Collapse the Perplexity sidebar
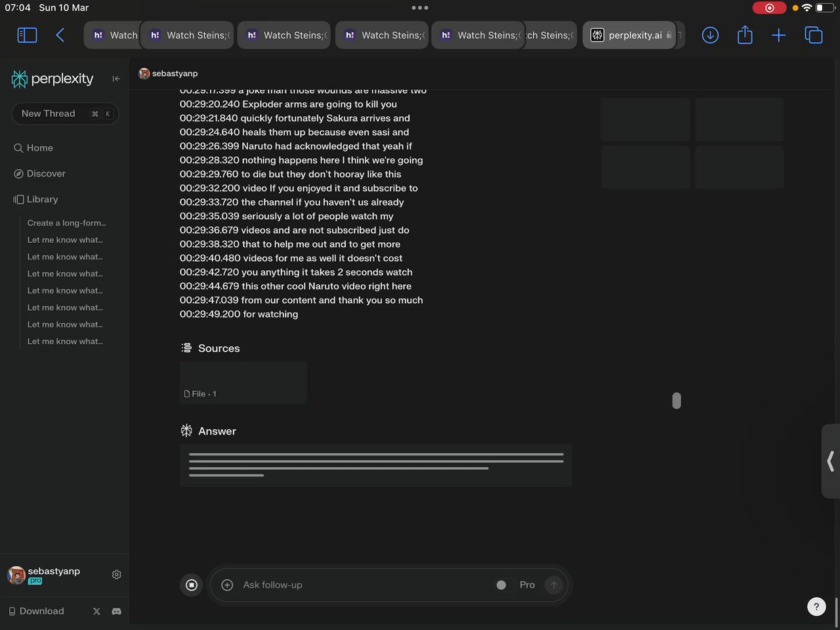 tap(116, 79)
